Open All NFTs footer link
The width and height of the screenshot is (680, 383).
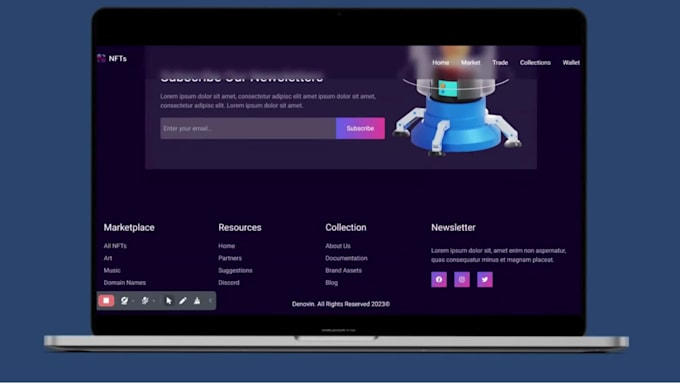115,246
